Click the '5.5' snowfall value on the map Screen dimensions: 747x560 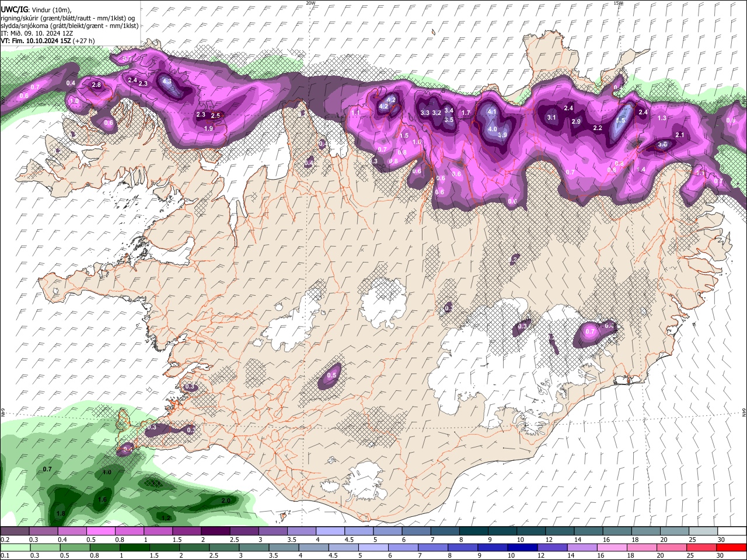(x=621, y=120)
